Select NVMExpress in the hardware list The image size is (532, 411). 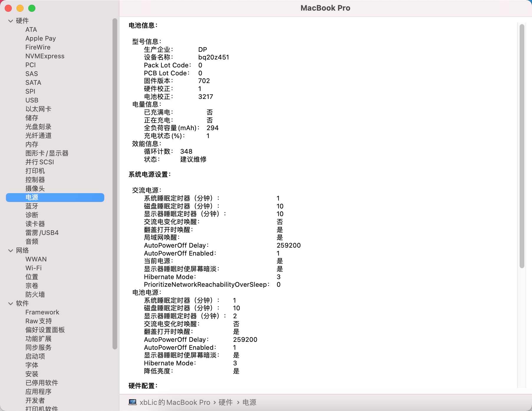[45, 56]
